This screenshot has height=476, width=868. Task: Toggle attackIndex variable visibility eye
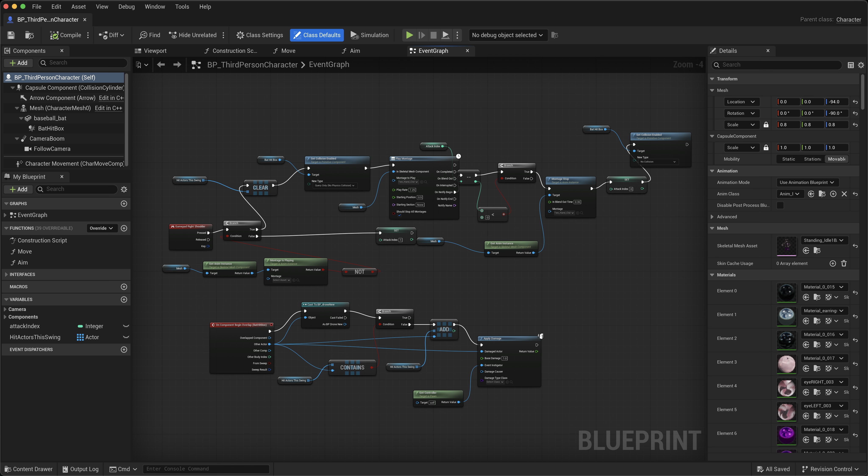(x=126, y=326)
